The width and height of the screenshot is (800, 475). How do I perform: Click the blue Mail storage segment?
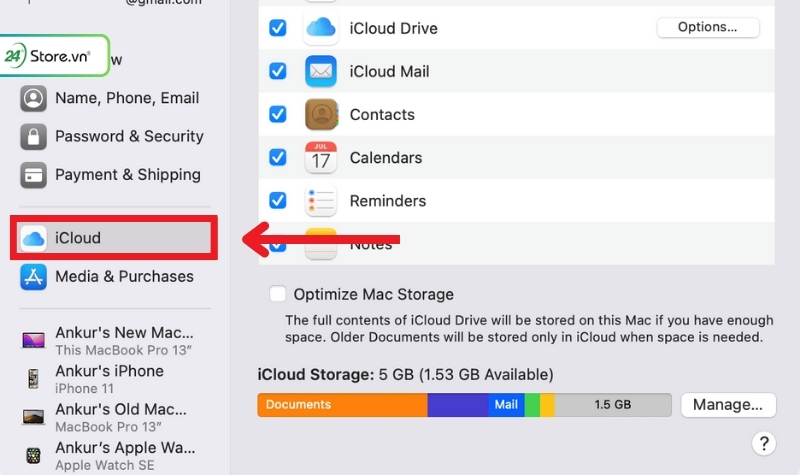[x=506, y=405]
